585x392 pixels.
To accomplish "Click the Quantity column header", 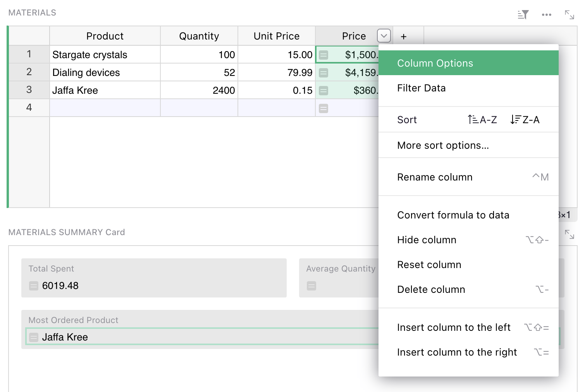I will coord(199,36).
